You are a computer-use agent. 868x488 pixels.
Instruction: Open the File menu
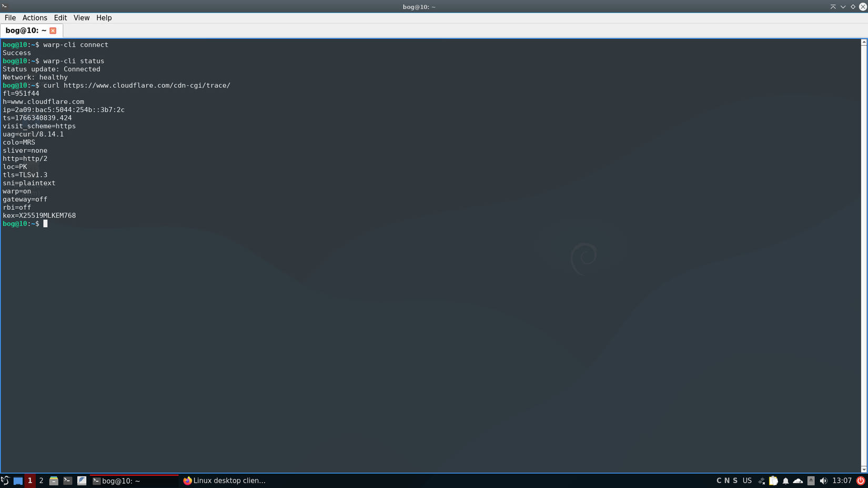tap(10, 18)
